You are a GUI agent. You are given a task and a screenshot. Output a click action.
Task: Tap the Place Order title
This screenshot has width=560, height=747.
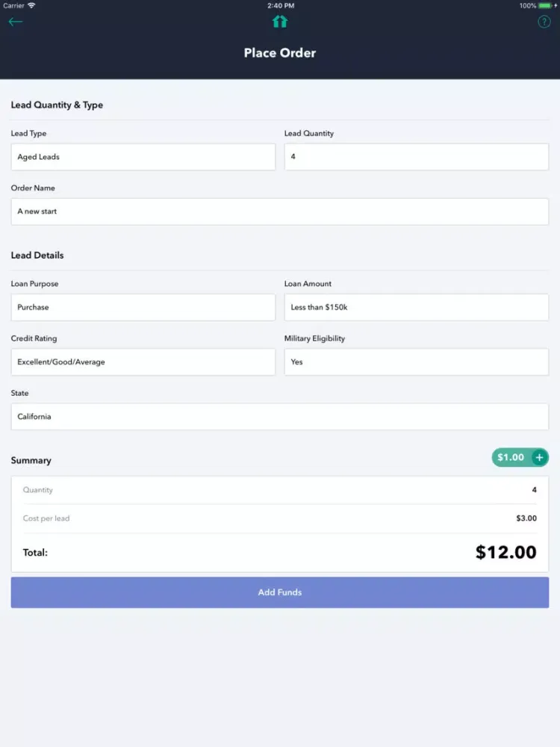pos(280,53)
